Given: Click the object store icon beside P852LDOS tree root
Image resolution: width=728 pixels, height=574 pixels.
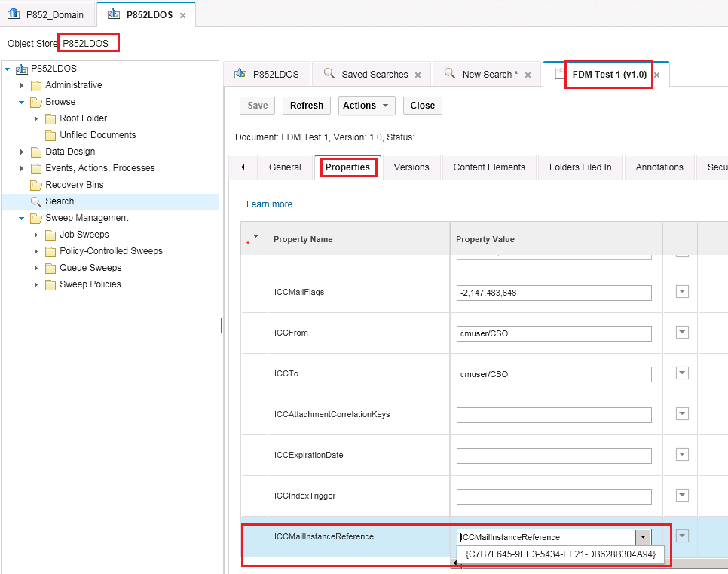Looking at the screenshot, I should (20, 68).
